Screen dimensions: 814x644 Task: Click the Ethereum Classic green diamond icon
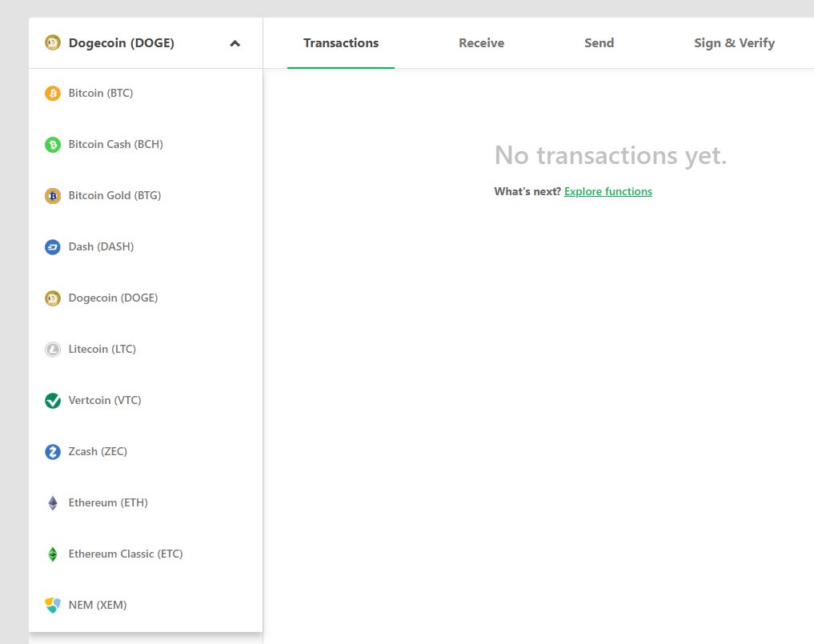coord(53,554)
